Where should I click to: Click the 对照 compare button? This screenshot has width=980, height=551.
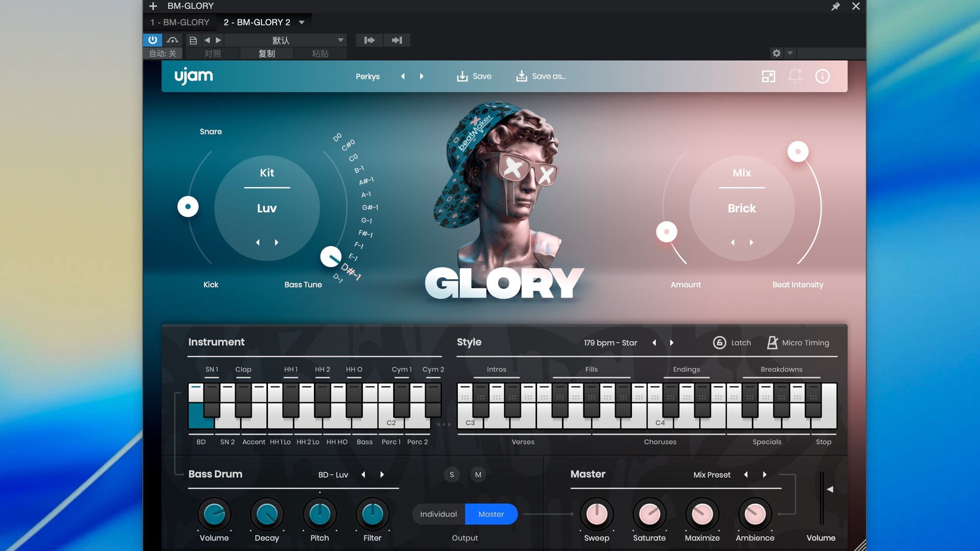click(x=213, y=54)
